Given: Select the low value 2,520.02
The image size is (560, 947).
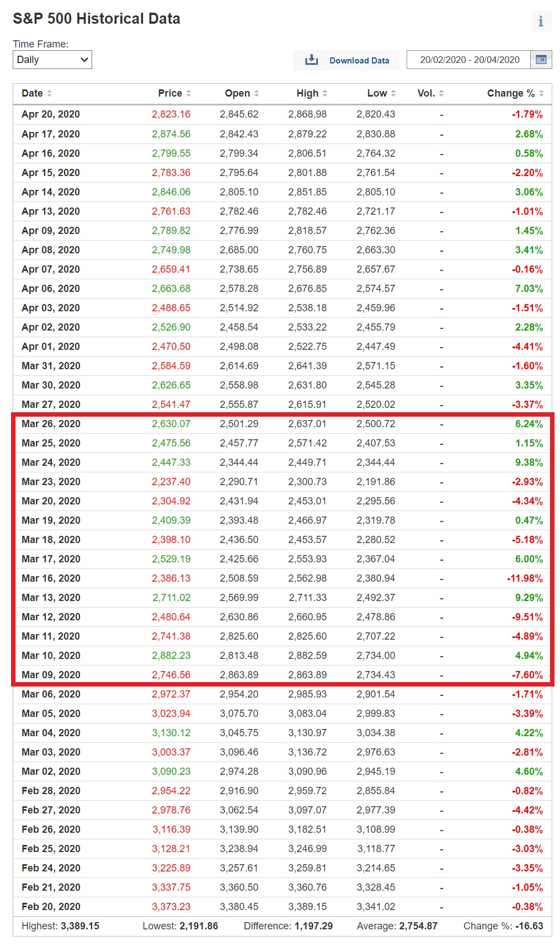Looking at the screenshot, I should (x=376, y=405).
